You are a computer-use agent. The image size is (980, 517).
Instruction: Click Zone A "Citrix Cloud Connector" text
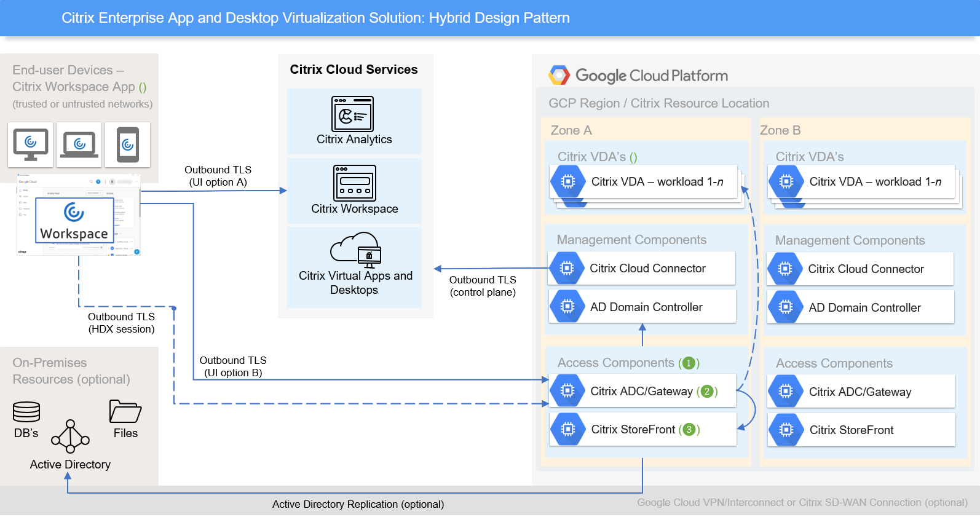point(647,269)
